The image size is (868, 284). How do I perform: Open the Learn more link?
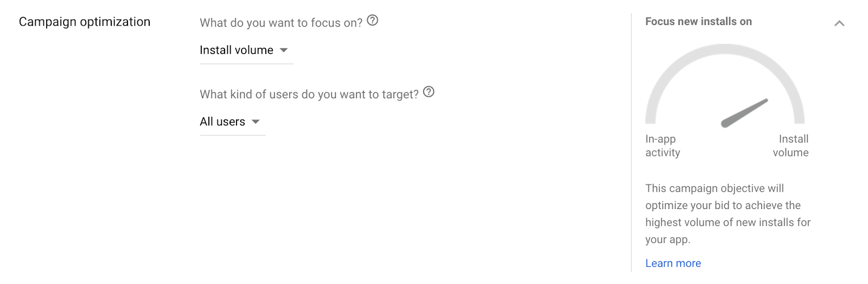pyautogui.click(x=673, y=263)
